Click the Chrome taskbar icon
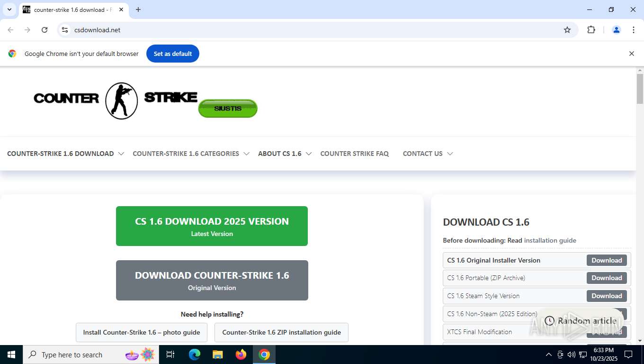Image resolution: width=644 pixels, height=364 pixels. tap(264, 355)
